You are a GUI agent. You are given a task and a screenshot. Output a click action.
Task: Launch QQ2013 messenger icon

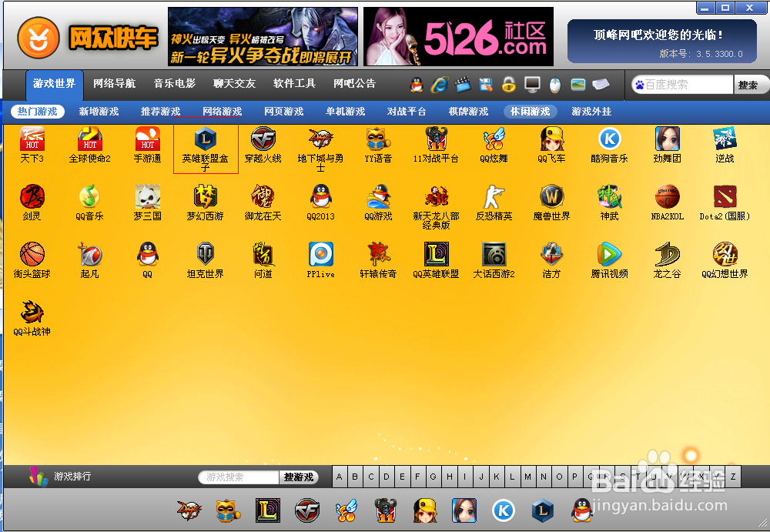click(320, 202)
